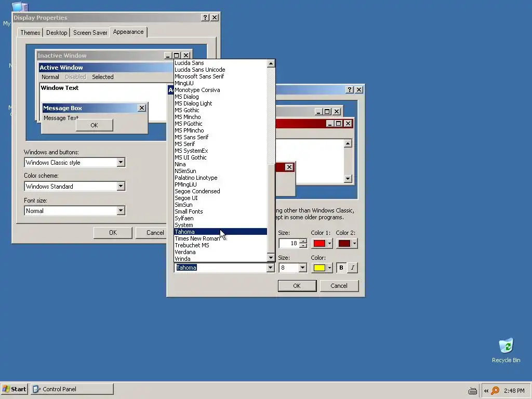
Task: Select MS Serif font entry
Action: click(220, 144)
